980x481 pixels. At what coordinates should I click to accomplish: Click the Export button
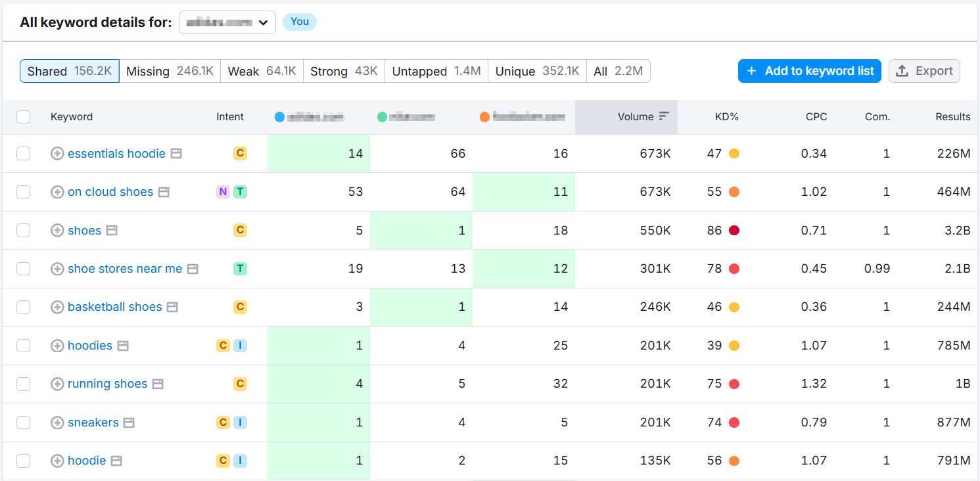[x=923, y=71]
